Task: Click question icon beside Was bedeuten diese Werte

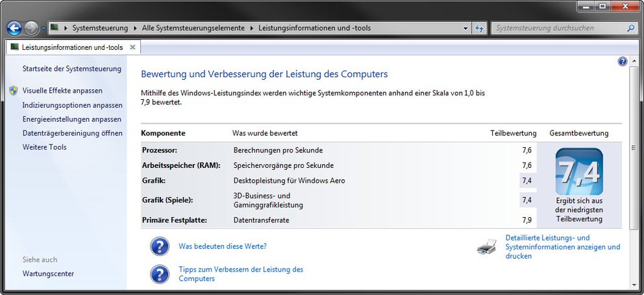Action: pyautogui.click(x=160, y=246)
